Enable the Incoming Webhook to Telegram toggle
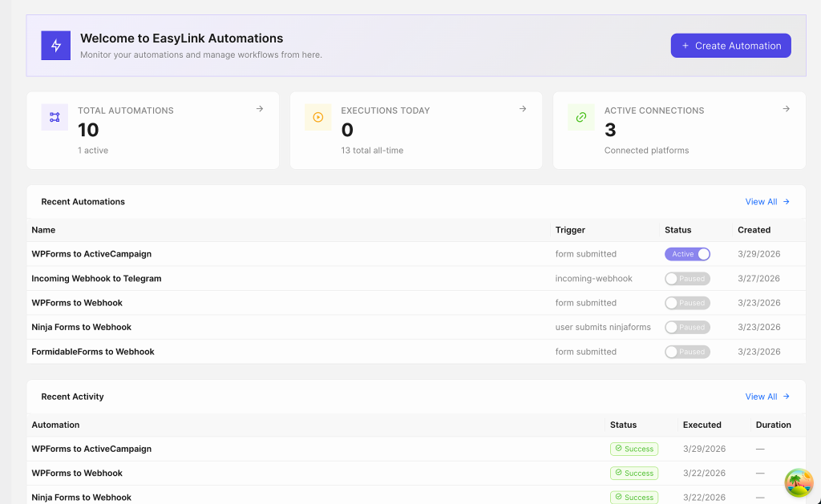This screenshot has width=821, height=504. pyautogui.click(x=687, y=279)
